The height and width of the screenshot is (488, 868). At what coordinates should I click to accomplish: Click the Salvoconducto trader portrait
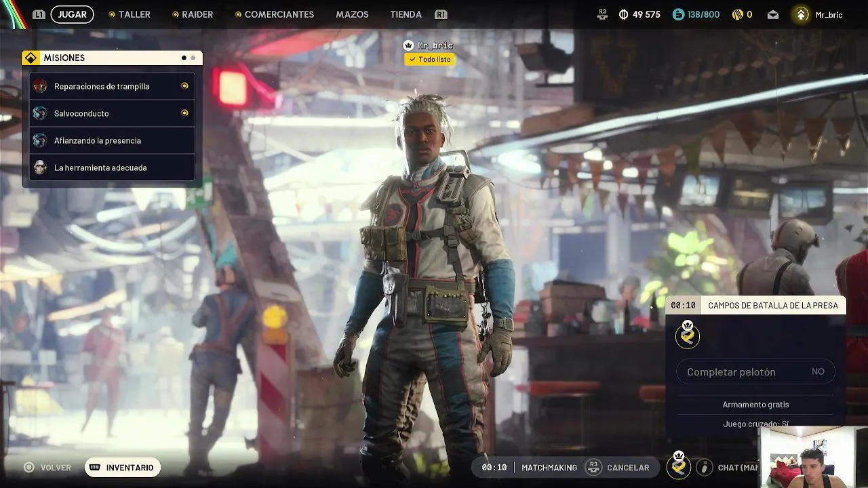pos(40,113)
